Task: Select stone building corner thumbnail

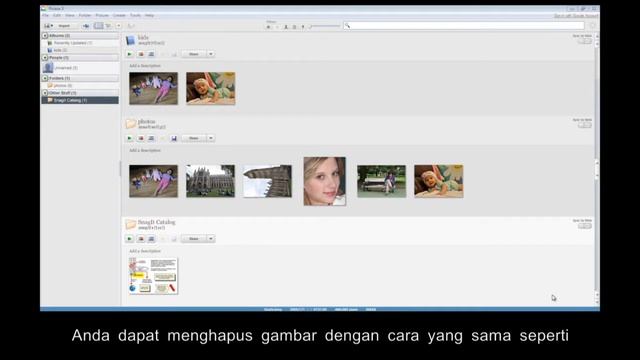Action: click(x=268, y=181)
